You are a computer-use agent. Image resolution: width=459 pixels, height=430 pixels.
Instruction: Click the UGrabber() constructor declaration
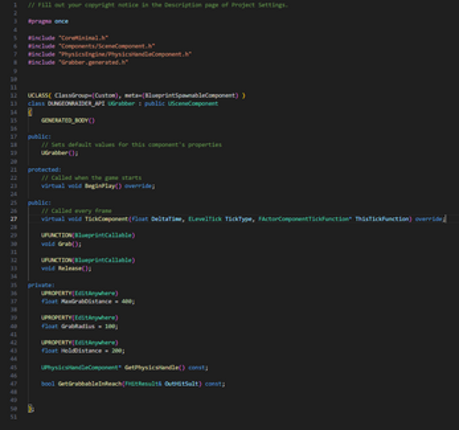point(58,153)
